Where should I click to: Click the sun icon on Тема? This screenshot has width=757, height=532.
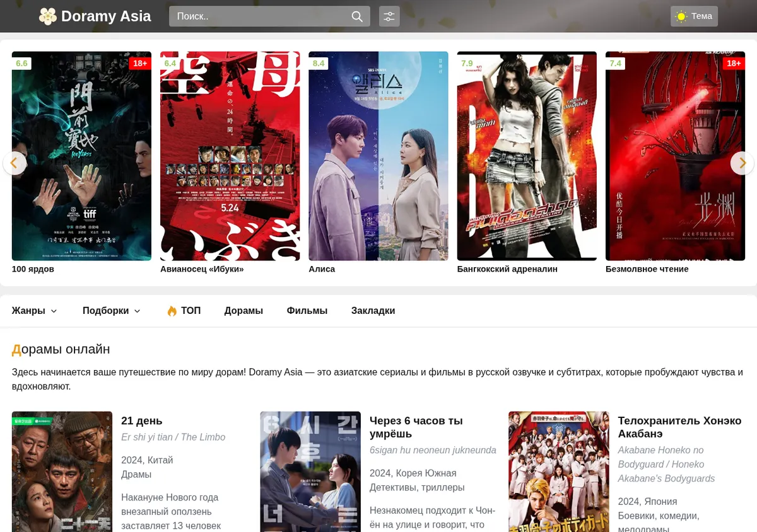(x=681, y=16)
